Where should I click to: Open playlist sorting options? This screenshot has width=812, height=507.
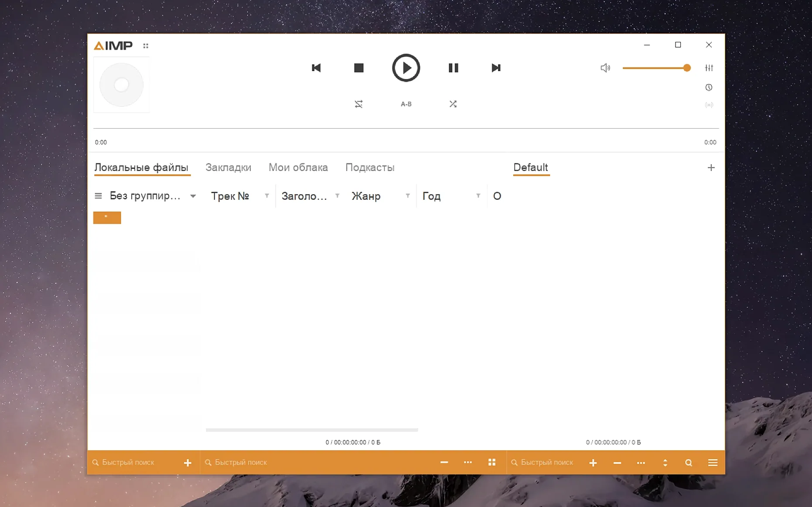click(x=665, y=463)
